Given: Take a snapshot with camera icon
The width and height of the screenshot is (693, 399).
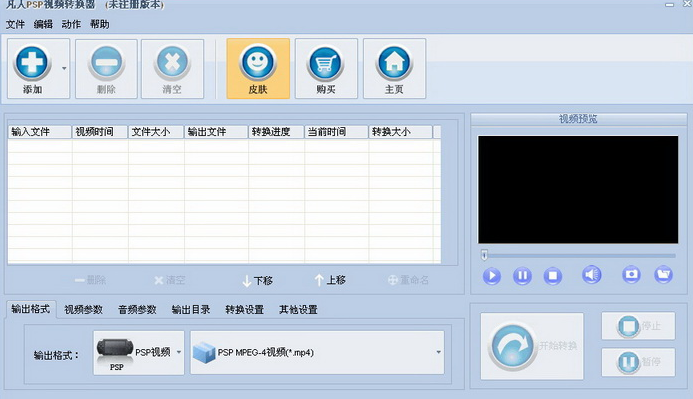Looking at the screenshot, I should pyautogui.click(x=631, y=275).
